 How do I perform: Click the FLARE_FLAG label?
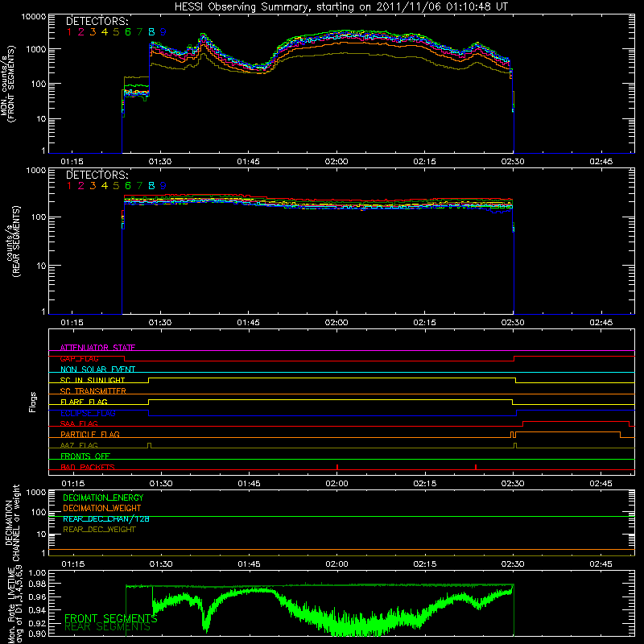tap(84, 402)
